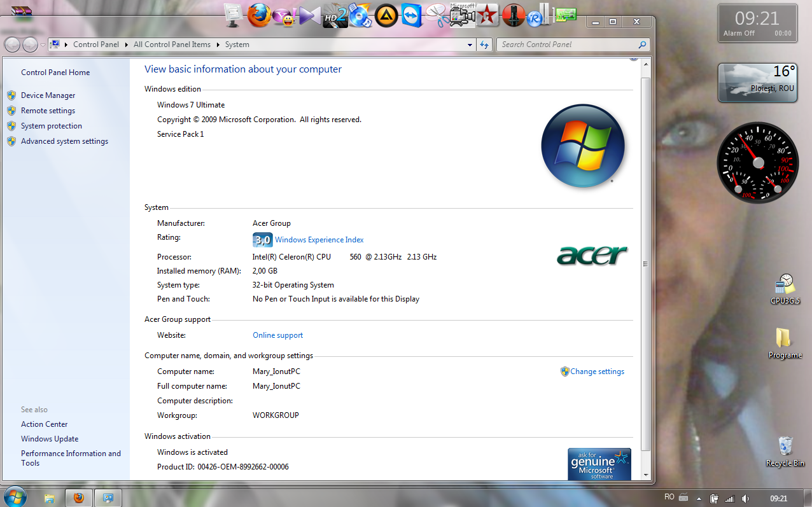Click the RO language indicator
This screenshot has height=507, width=812.
click(x=669, y=497)
